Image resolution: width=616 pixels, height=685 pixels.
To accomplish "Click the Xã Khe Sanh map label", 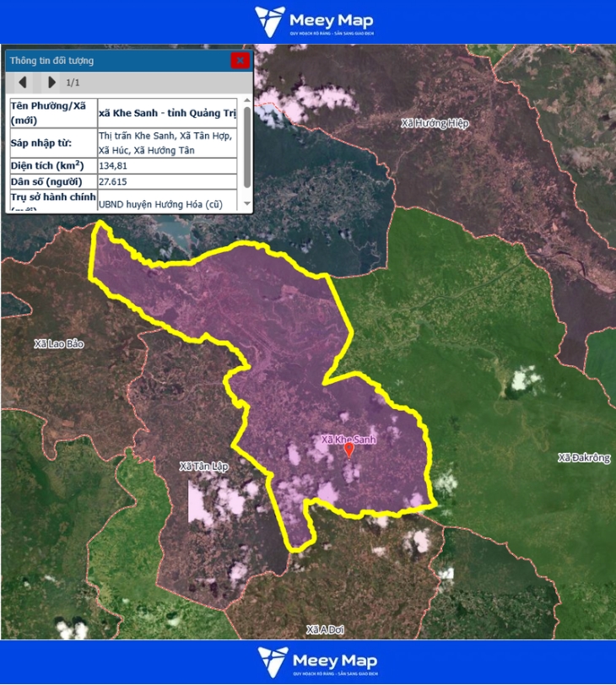I will tap(348, 440).
